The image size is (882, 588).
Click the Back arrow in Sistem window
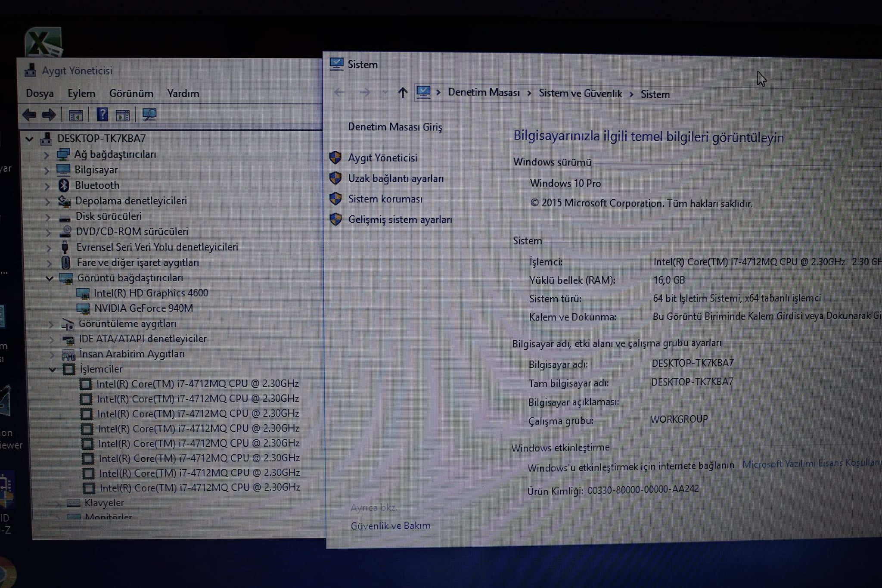339,92
